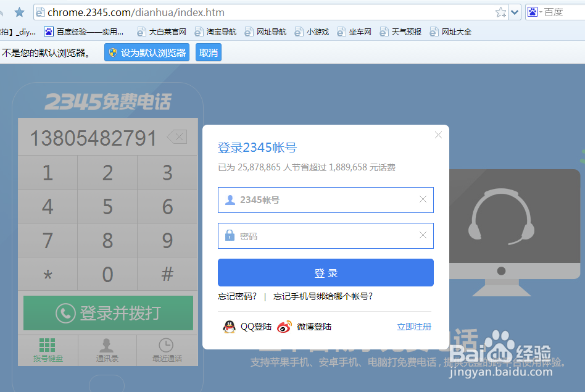Tap dial pad key 9
The height and width of the screenshot is (392, 585).
tap(167, 240)
